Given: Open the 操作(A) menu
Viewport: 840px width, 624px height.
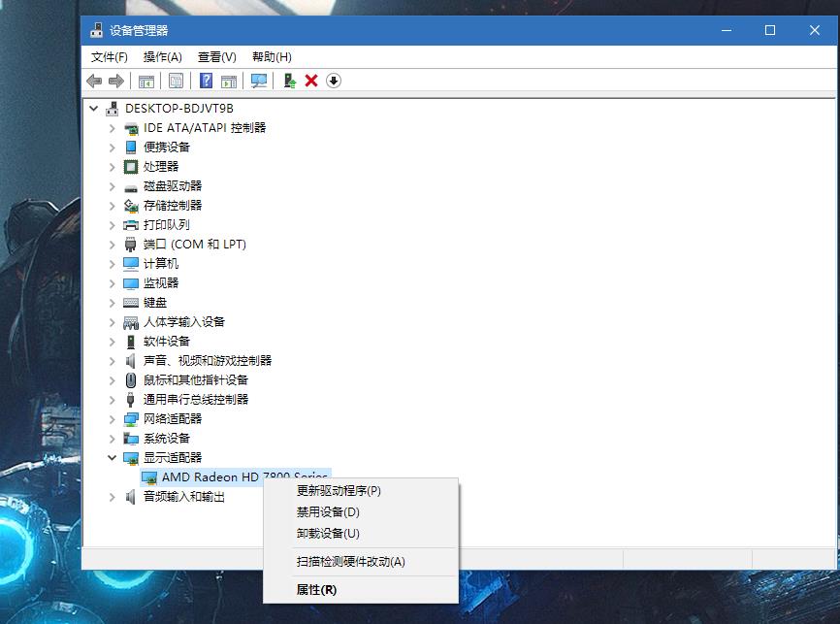Looking at the screenshot, I should (162, 57).
